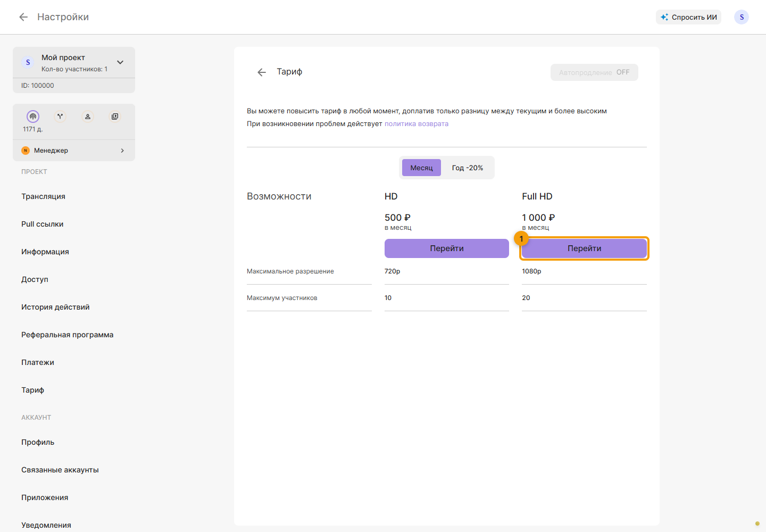Open Реферальная программа menu item
This screenshot has height=532, width=766.
[67, 335]
